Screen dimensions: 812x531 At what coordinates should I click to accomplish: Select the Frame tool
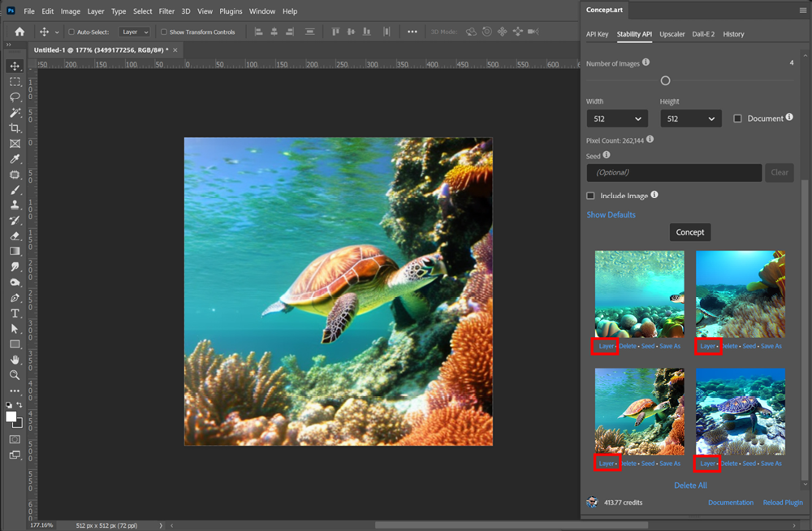pos(15,144)
